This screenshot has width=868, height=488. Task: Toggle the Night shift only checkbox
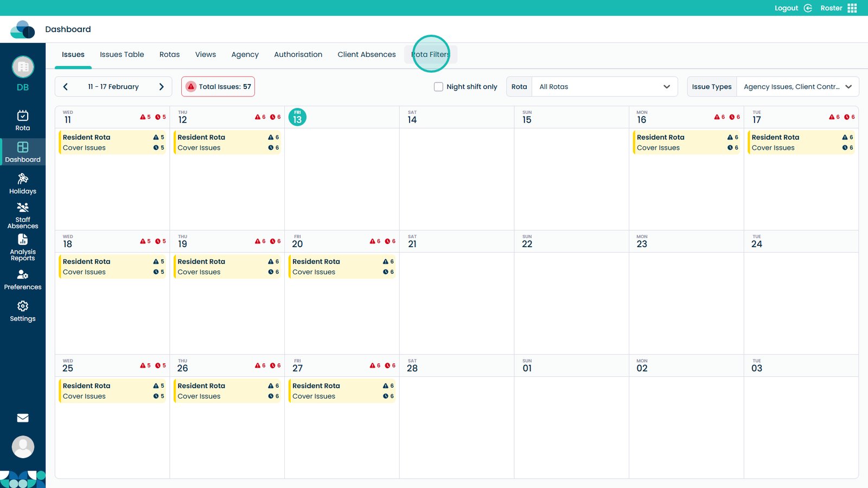[x=438, y=87]
